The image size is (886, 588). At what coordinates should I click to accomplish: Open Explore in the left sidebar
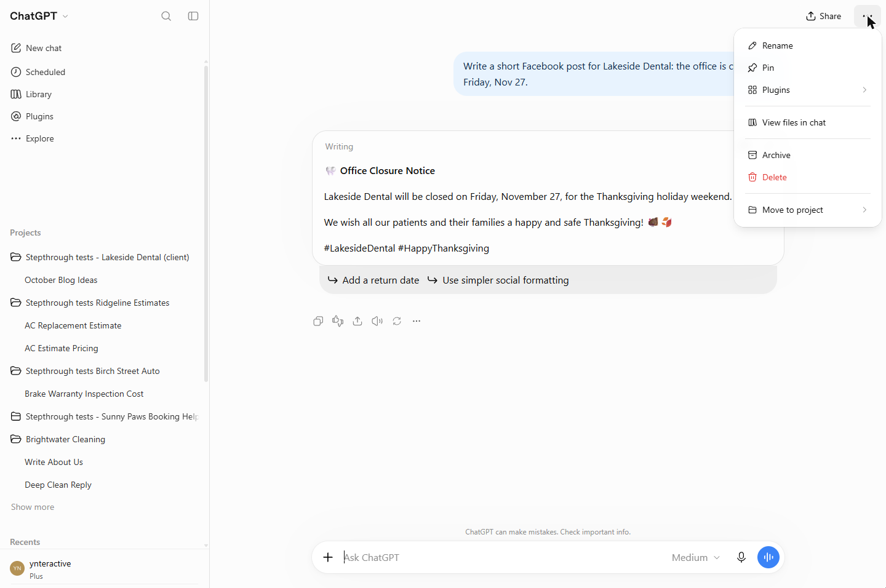point(33,138)
